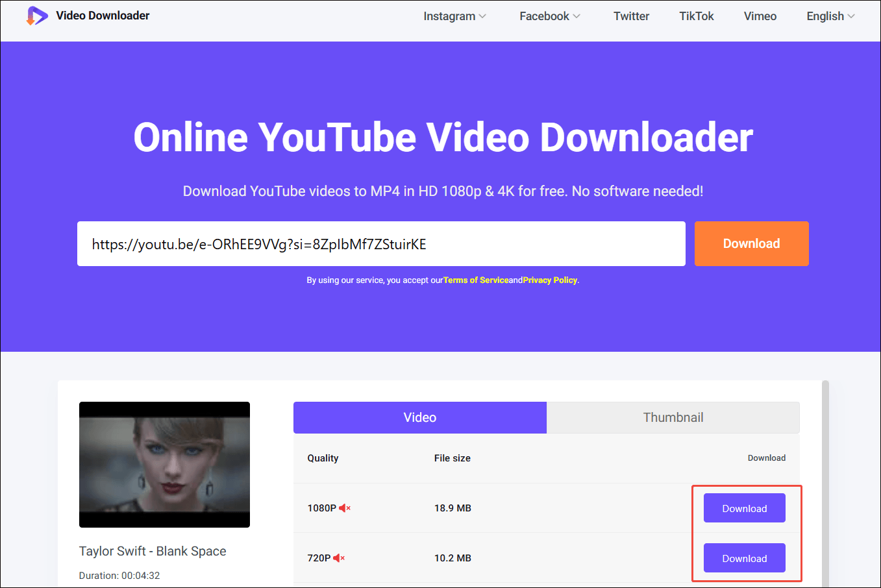Switch to the Video tab
Viewport: 881px width, 588px height.
(x=420, y=417)
